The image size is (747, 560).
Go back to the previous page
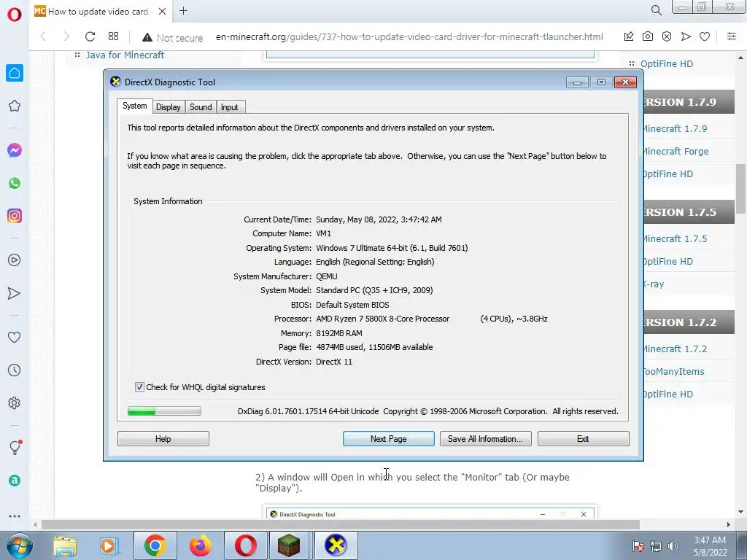(43, 36)
